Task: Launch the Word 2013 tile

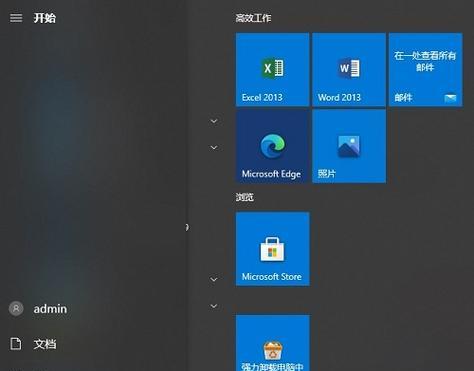Action: pyautogui.click(x=349, y=70)
